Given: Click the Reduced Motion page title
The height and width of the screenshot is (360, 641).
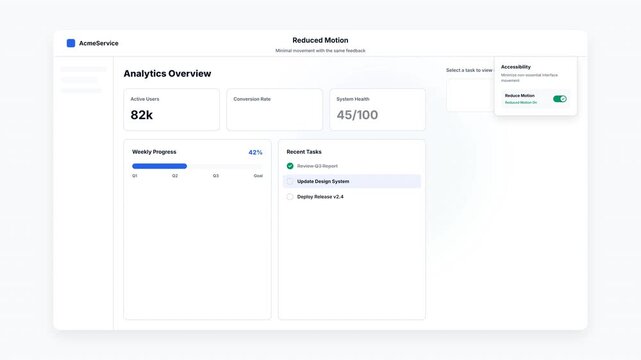Looking at the screenshot, I should [320, 40].
